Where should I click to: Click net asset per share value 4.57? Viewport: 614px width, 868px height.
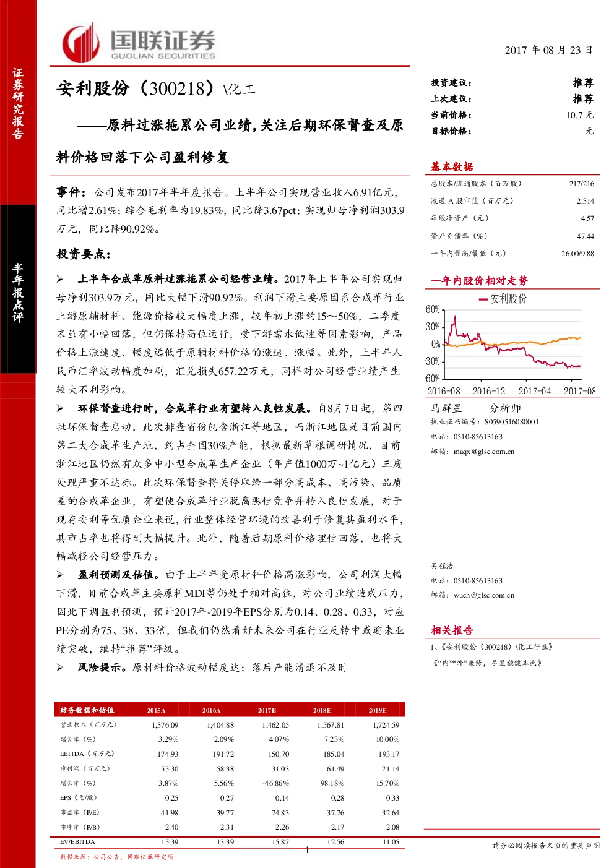coord(587,218)
